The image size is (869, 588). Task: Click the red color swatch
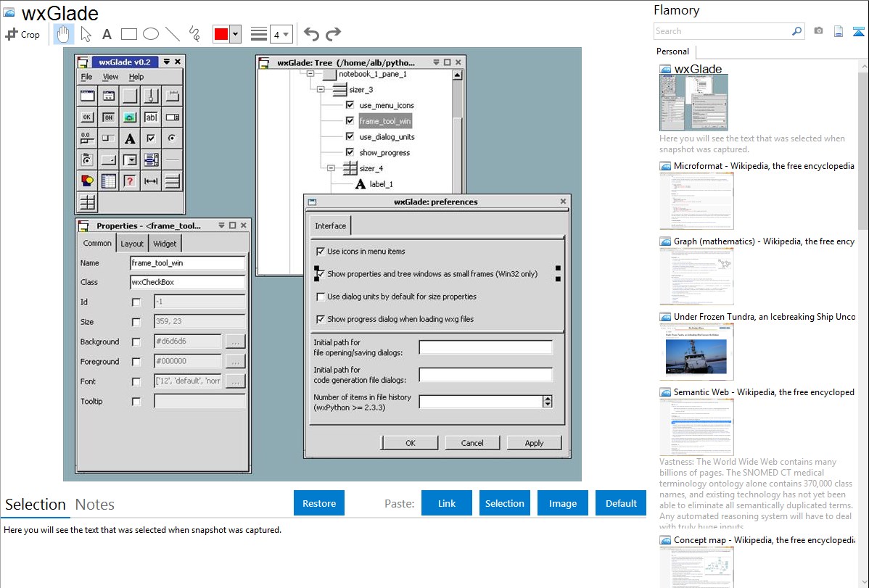click(x=221, y=34)
